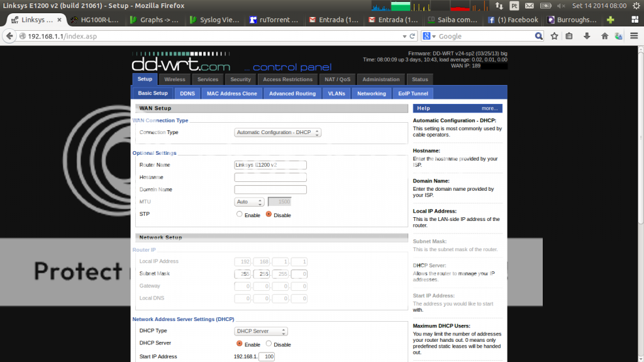Select Enable for DHCP Server
Viewport: 644px width, 362px height.
[x=239, y=344]
